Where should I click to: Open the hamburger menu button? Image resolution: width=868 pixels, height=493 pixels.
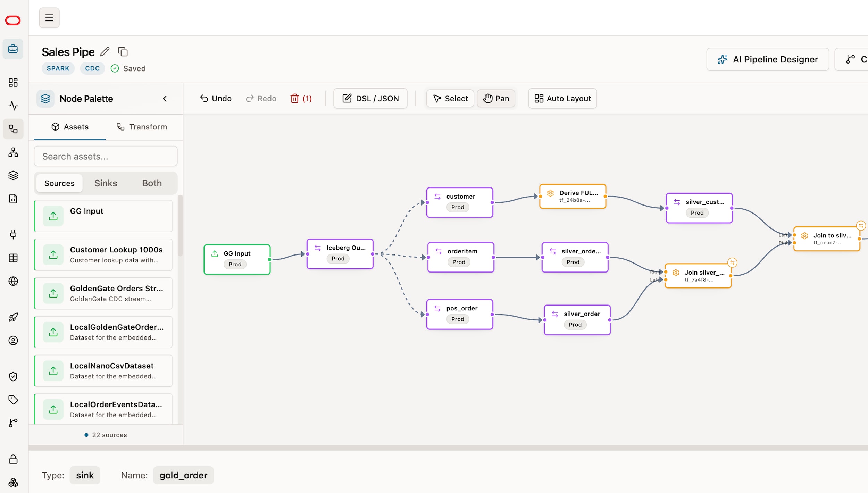pyautogui.click(x=49, y=18)
